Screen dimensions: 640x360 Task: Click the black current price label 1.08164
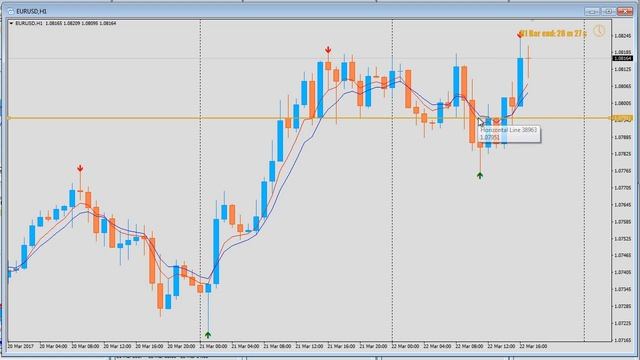(x=623, y=59)
